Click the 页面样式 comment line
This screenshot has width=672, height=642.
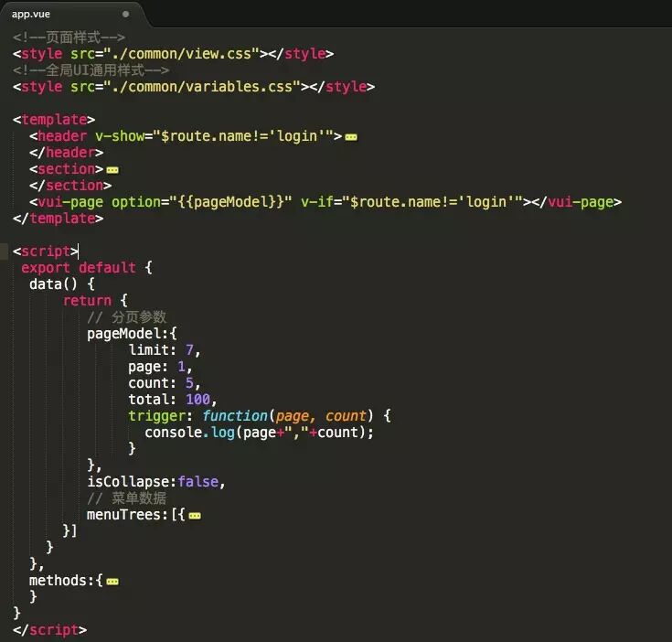click(x=69, y=37)
